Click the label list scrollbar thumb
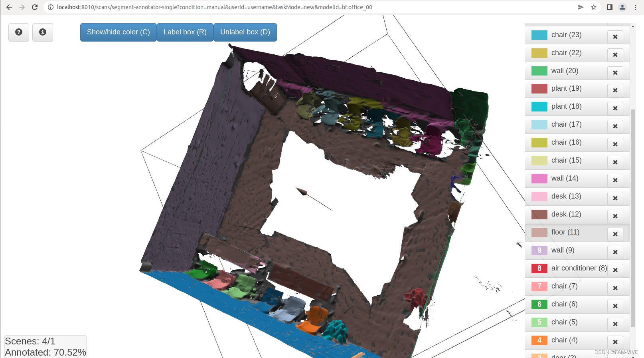Image resolution: width=644 pixels, height=358 pixels. [633, 218]
